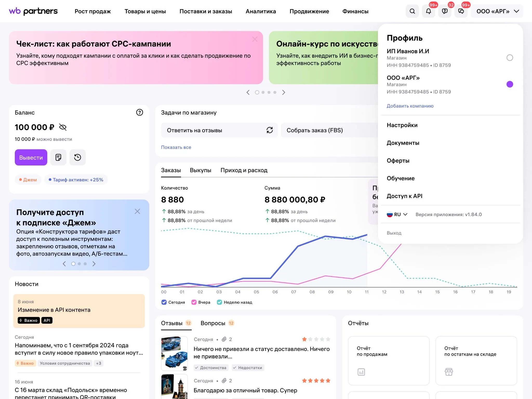Select ИП Иванов И.И profile radio

(x=510, y=58)
